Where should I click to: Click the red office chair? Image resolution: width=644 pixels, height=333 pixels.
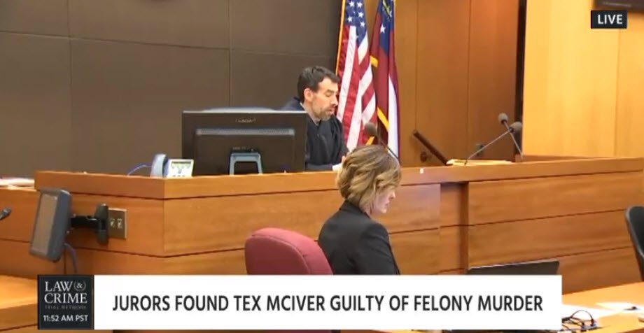coord(288,251)
